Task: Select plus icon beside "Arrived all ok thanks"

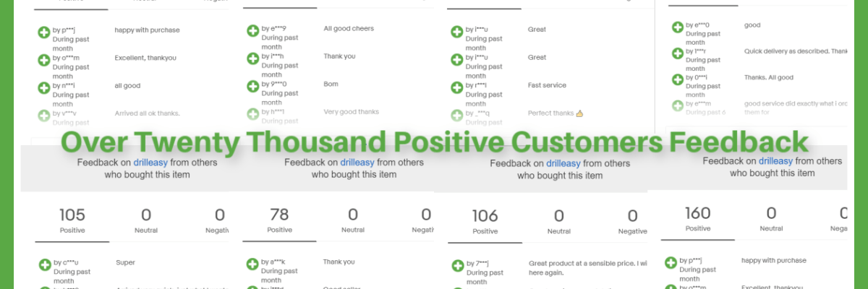Action: coord(44,115)
